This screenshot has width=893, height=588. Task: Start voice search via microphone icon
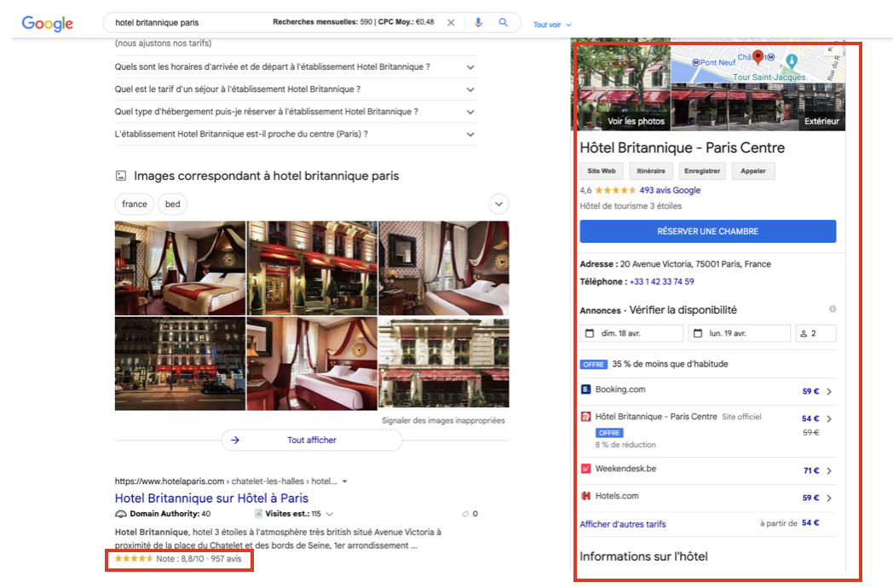[478, 23]
